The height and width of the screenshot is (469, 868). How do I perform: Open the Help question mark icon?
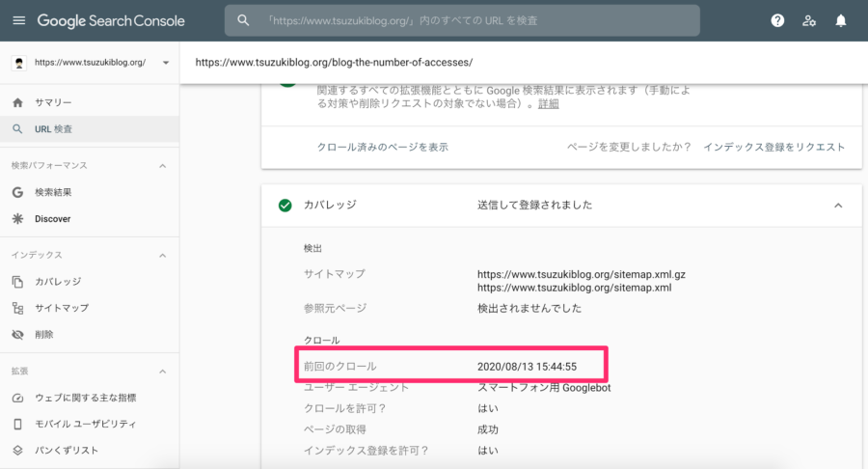click(x=777, y=20)
